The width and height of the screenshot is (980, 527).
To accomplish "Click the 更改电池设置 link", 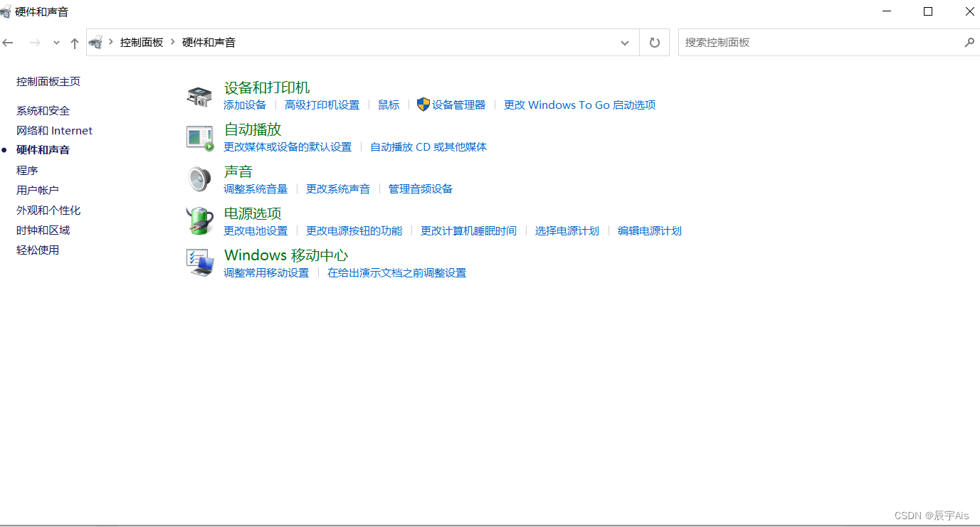I will coord(255,231).
